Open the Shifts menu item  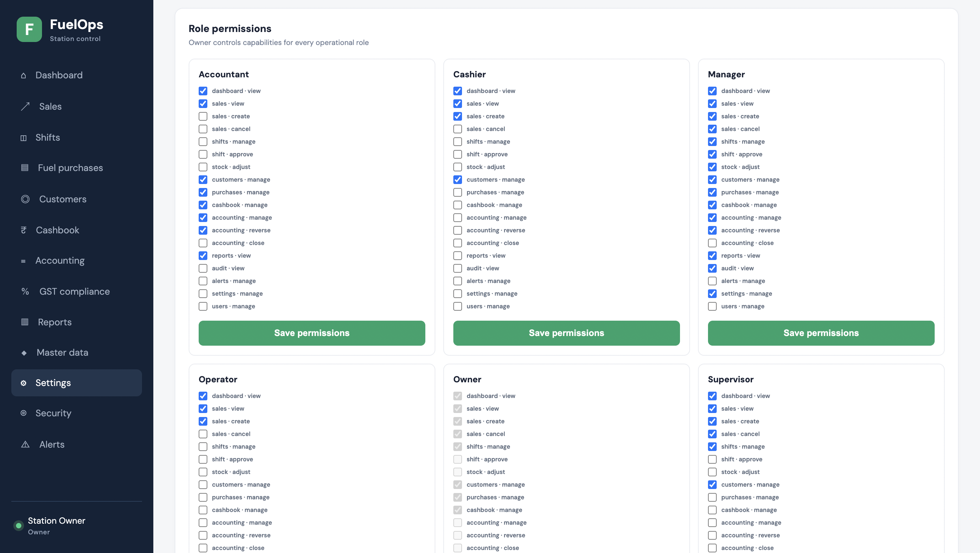76,138
